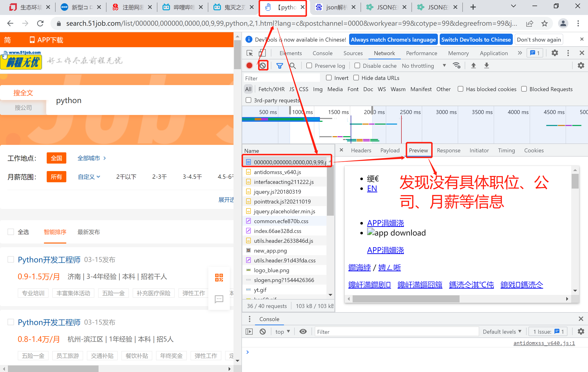Open the Headers tab
Viewport: 588px width, 372px height.
[x=361, y=150]
